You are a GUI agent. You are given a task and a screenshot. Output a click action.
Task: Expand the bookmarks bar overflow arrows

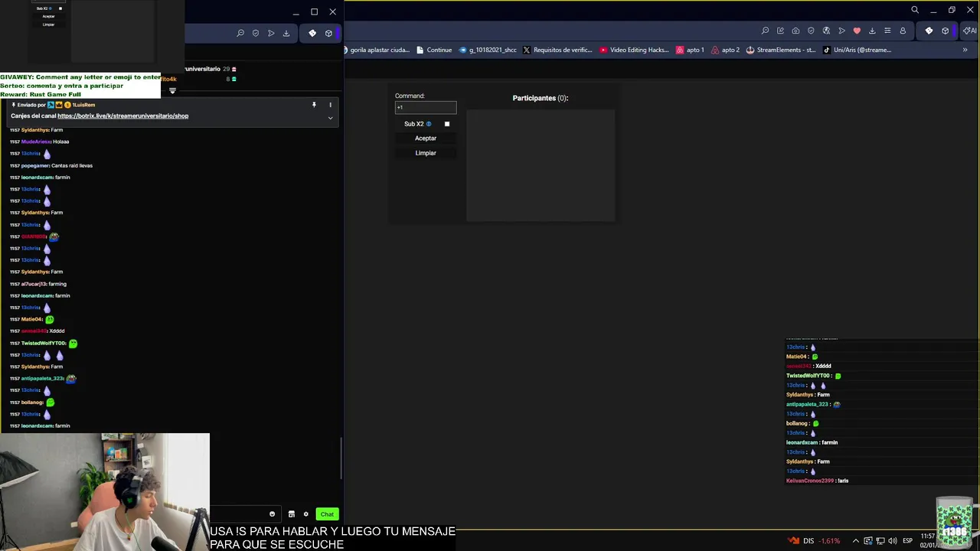pos(965,50)
